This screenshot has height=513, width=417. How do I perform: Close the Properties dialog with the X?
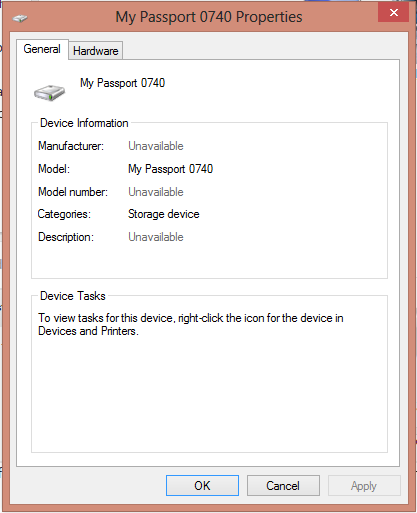point(394,13)
